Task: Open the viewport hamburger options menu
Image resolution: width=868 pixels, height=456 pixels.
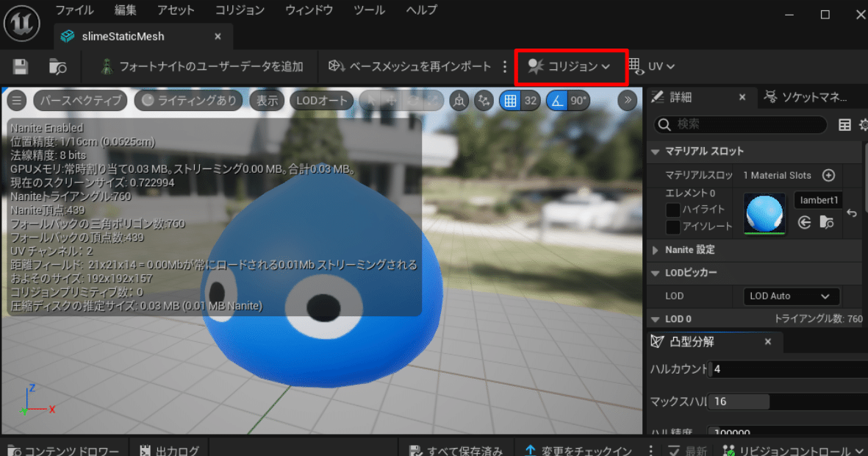Action: (x=17, y=100)
